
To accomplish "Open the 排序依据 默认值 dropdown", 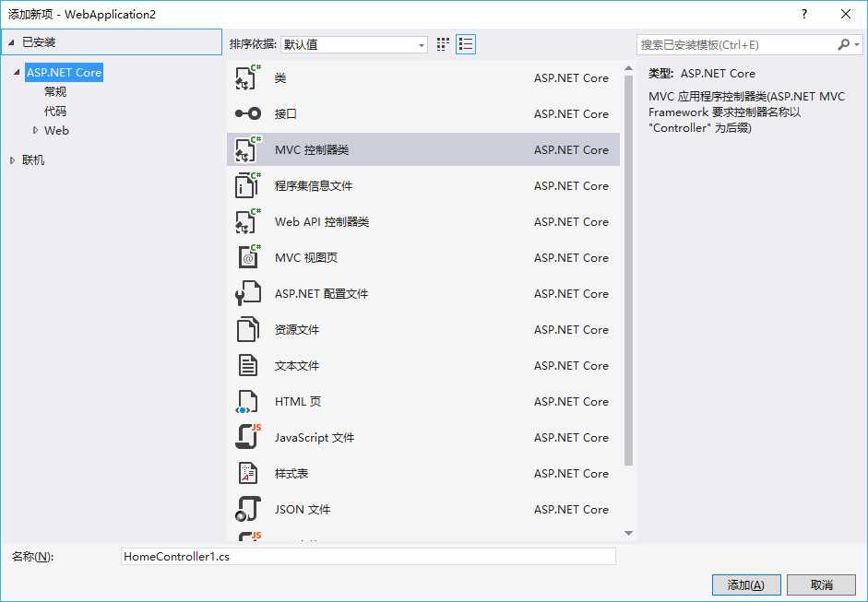I will (x=353, y=44).
